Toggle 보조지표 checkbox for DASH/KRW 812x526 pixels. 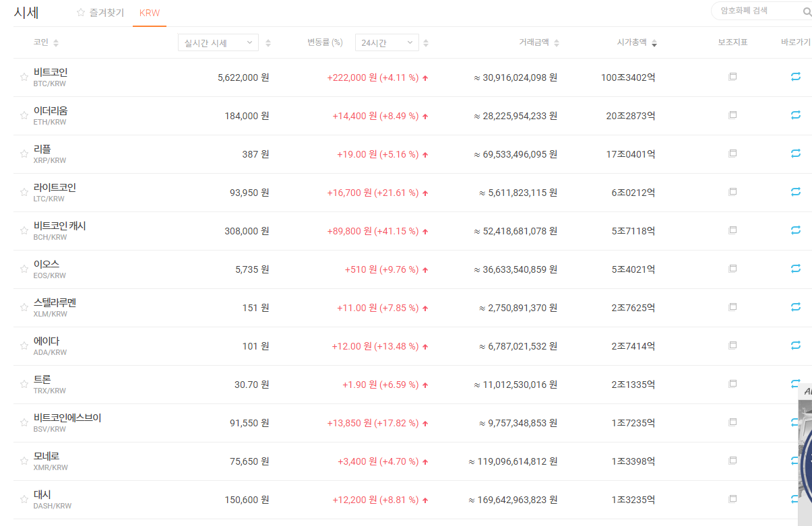(x=733, y=499)
